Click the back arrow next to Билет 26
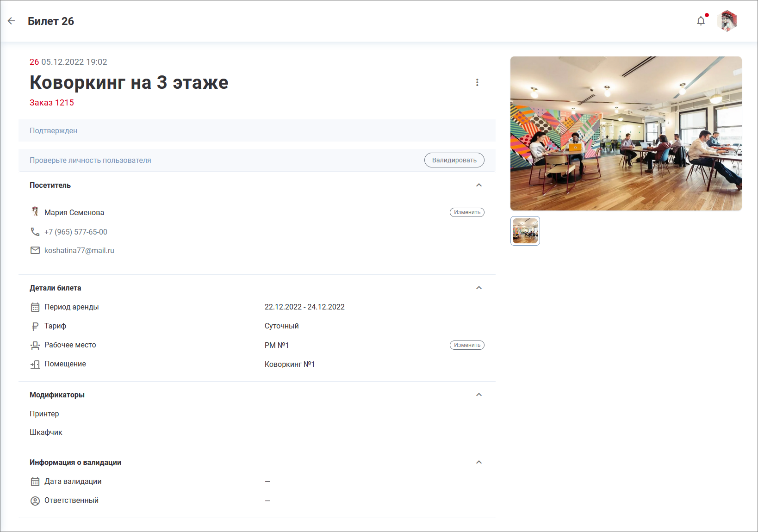 (x=12, y=21)
